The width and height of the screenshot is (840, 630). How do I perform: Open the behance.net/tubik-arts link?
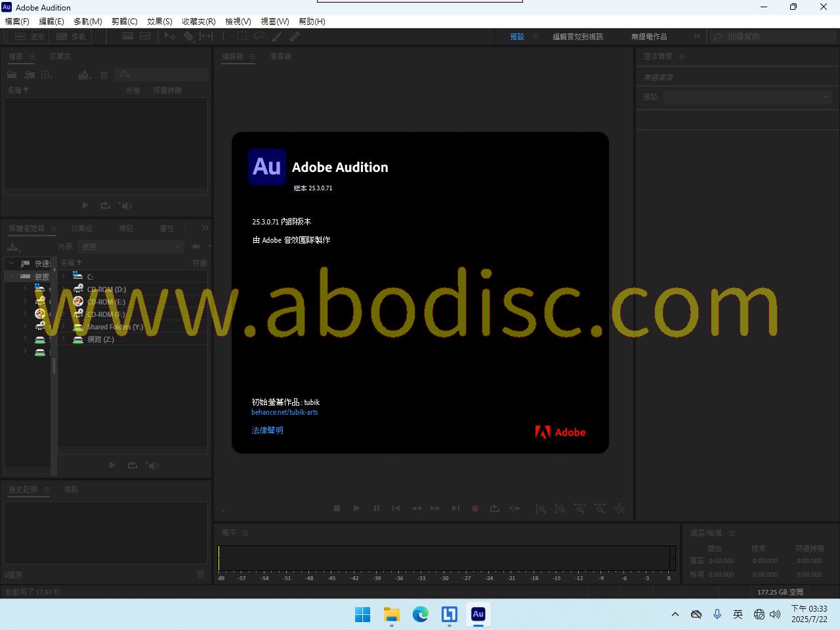pos(284,412)
